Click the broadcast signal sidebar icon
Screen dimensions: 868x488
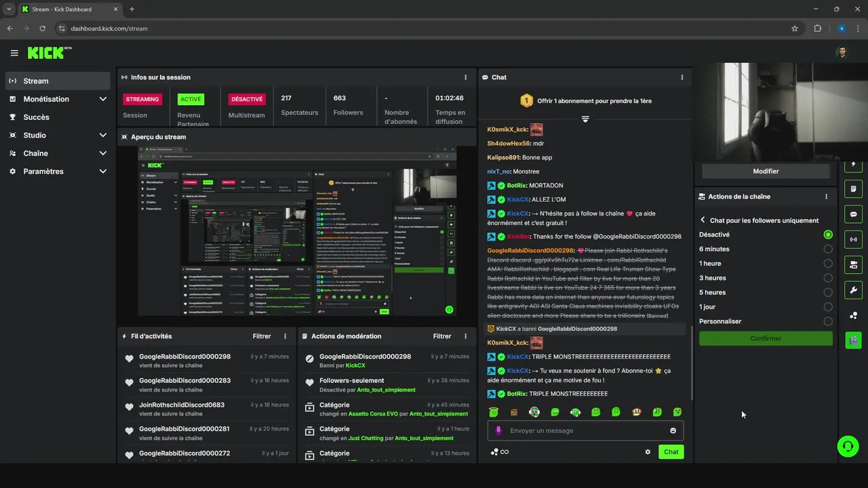[853, 239]
